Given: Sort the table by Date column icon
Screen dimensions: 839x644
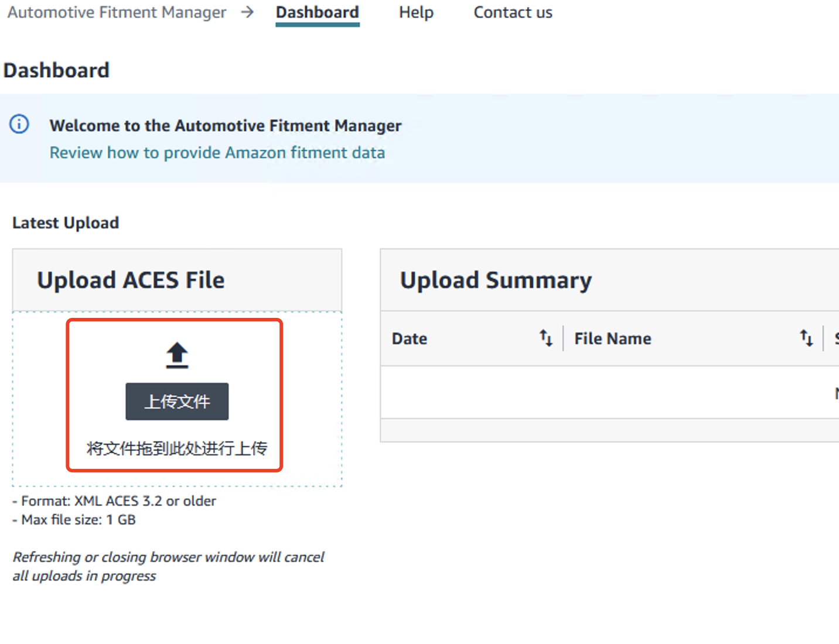Looking at the screenshot, I should pyautogui.click(x=546, y=338).
